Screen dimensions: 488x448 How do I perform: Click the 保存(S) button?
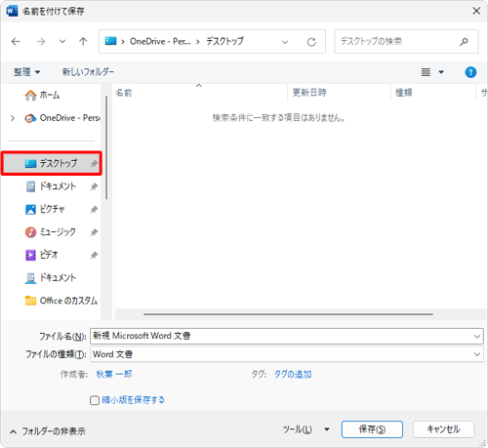(x=372, y=429)
